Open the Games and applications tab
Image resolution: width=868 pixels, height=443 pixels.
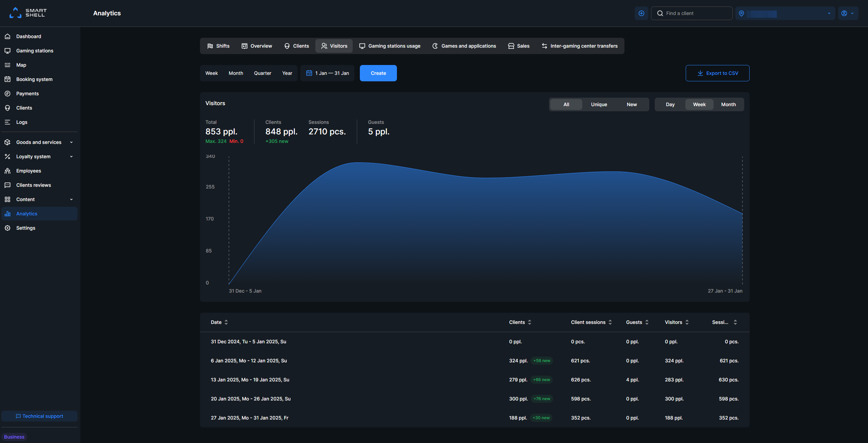click(464, 46)
